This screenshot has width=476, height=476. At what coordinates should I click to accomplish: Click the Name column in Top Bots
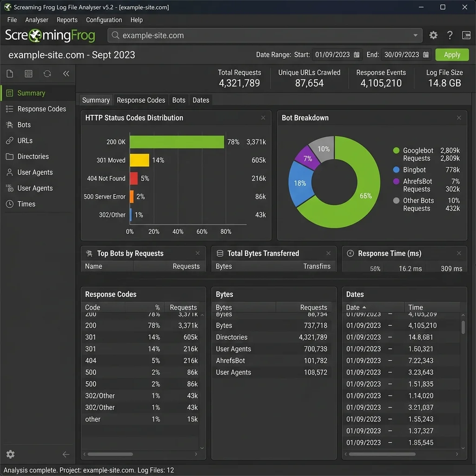pos(107,266)
